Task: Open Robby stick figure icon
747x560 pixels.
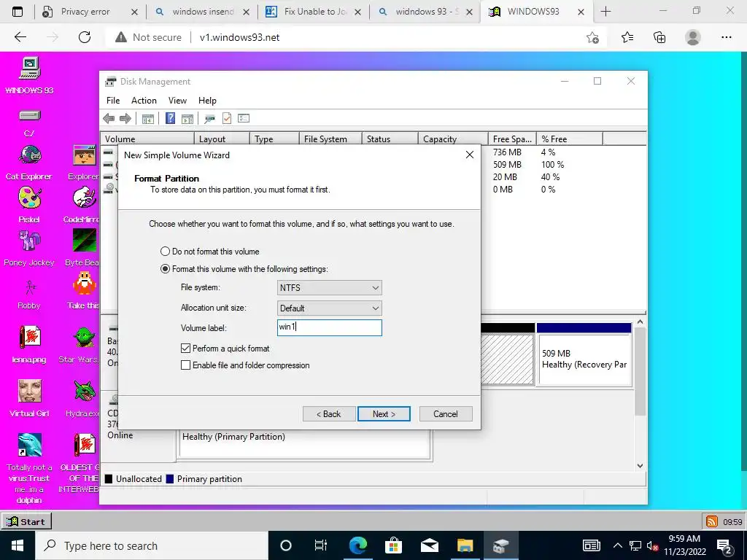Action: (29, 295)
